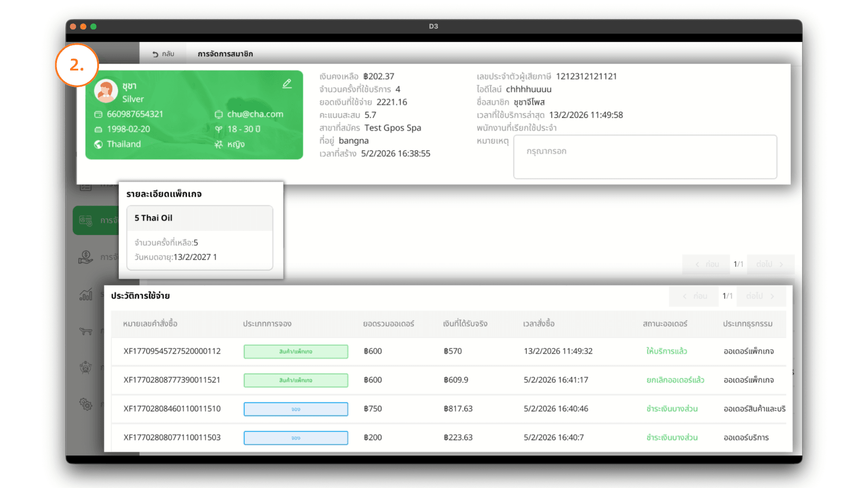Click the edit pencil icon on member card
The image size is (868, 488).
point(287,84)
